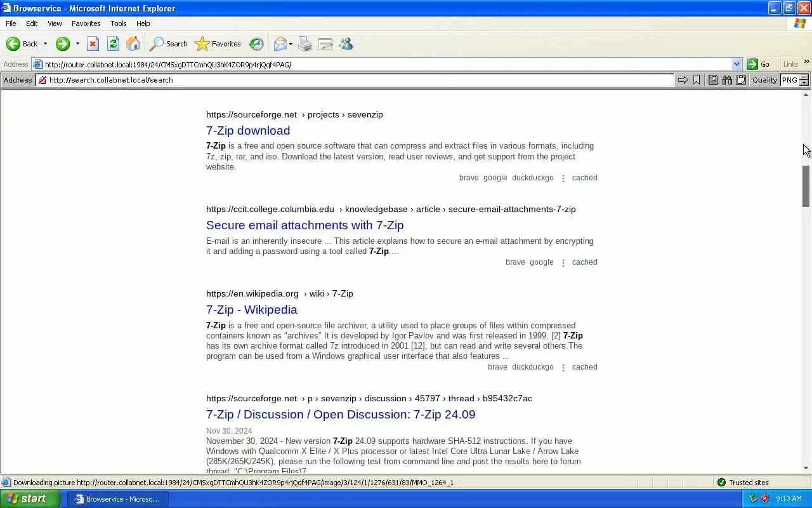Open three-dot options for 7-Zip download result
Image resolution: width=812 pixels, height=508 pixels.
[x=563, y=178]
